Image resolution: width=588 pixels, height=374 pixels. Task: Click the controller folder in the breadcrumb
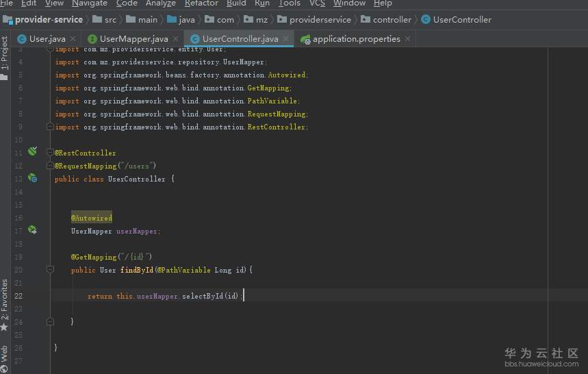click(392, 20)
